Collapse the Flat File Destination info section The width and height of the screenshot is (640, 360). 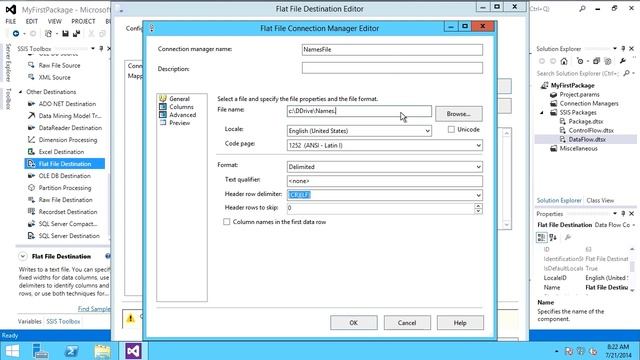point(23,256)
